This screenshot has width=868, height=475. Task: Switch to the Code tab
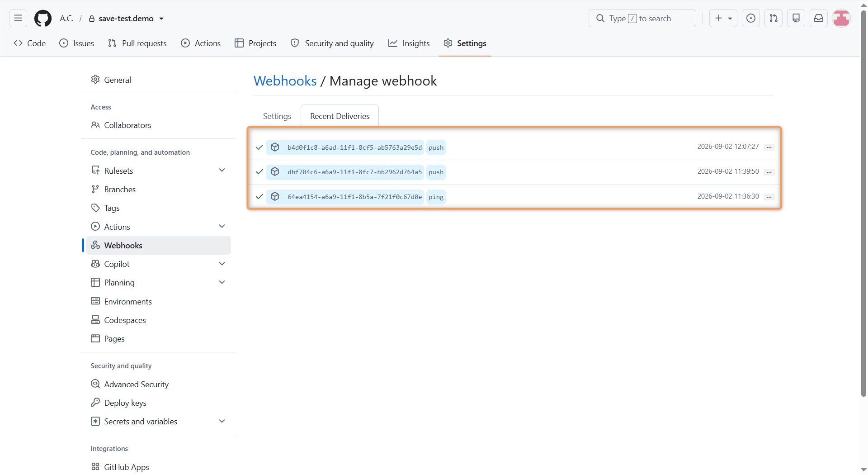pyautogui.click(x=30, y=43)
